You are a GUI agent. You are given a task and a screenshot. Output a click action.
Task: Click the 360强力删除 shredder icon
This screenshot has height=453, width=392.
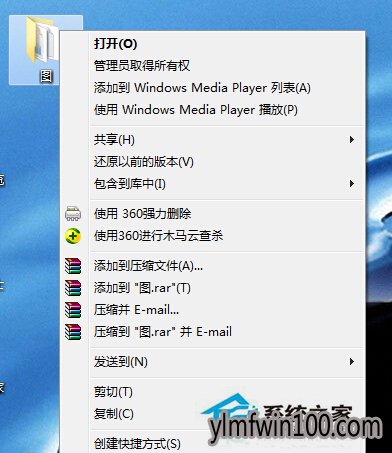point(73,214)
